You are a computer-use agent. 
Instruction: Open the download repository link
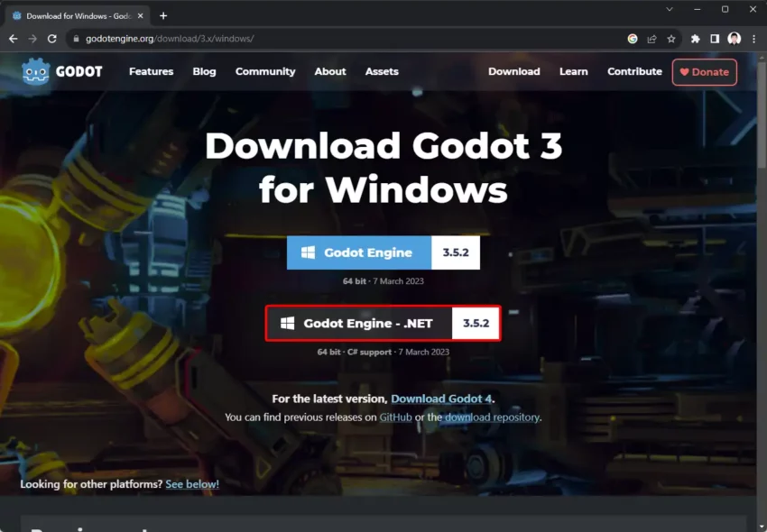coord(492,417)
